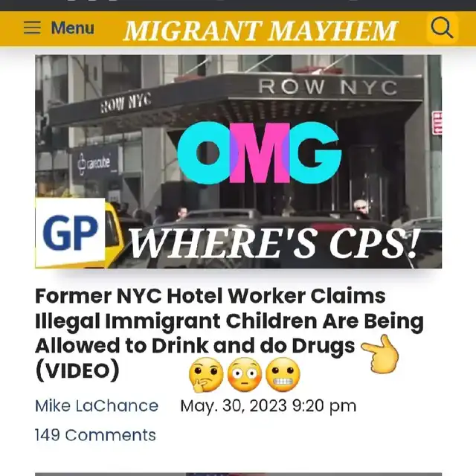This screenshot has width=476, height=476.
Task: View the 149 Comments link
Action: [x=95, y=434]
